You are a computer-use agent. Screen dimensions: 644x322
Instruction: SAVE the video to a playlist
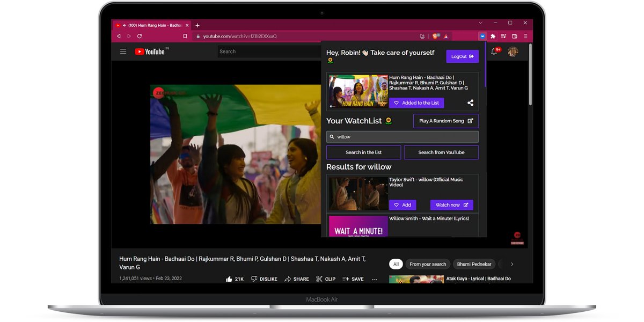pos(353,279)
